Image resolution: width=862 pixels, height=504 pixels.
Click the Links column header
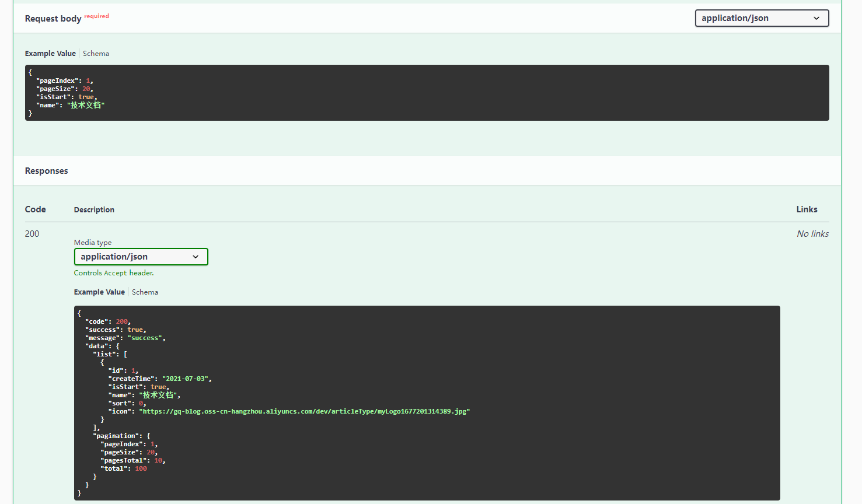[807, 209]
